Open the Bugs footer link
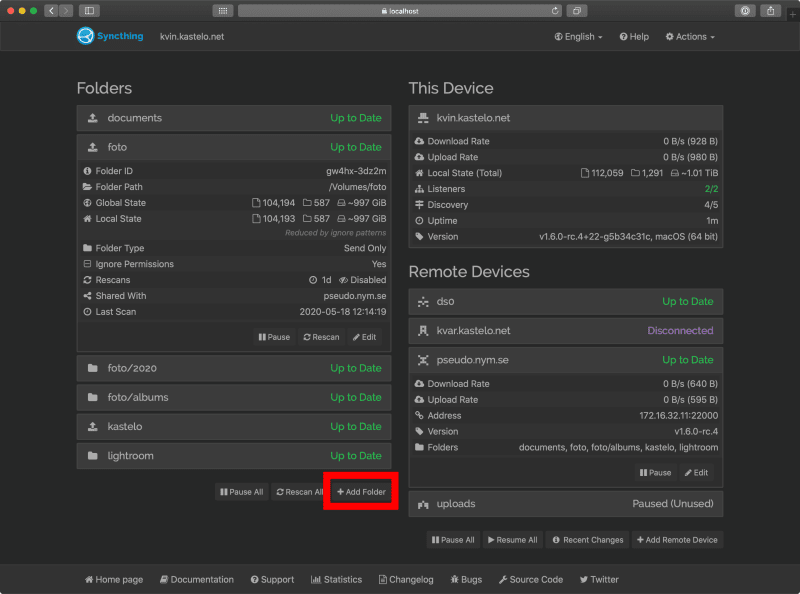The width and height of the screenshot is (800, 594). tap(466, 579)
